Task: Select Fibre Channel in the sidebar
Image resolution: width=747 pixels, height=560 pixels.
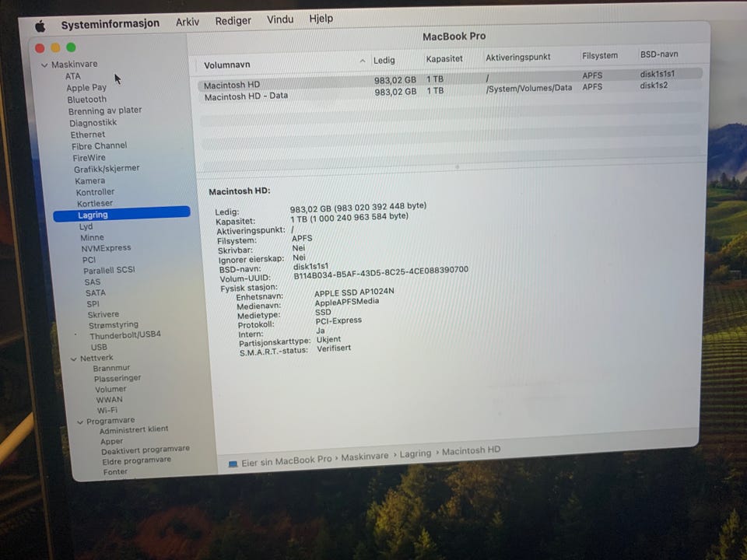Action: (99, 145)
